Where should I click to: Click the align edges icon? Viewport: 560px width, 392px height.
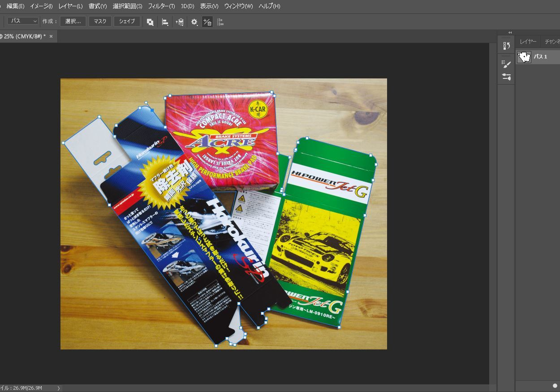click(x=220, y=22)
